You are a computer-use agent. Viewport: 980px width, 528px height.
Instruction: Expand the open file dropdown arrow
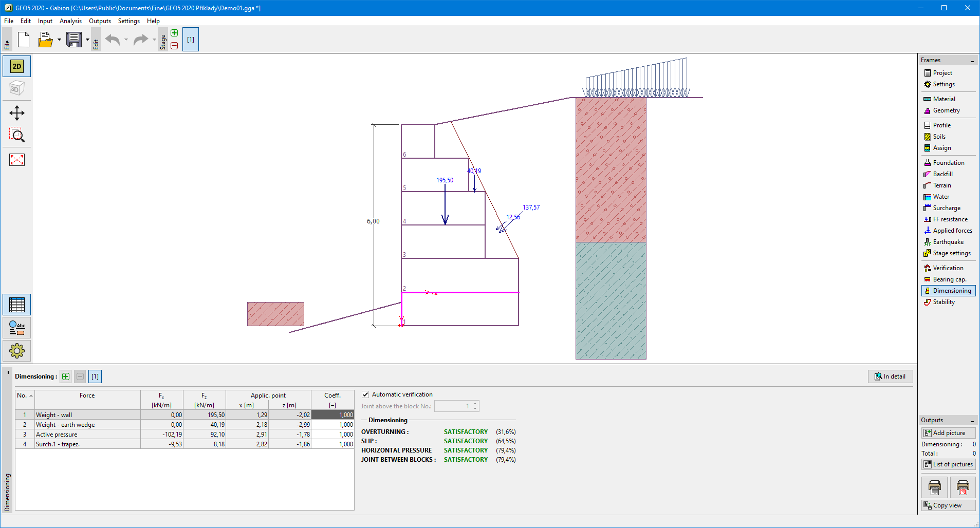click(x=59, y=40)
